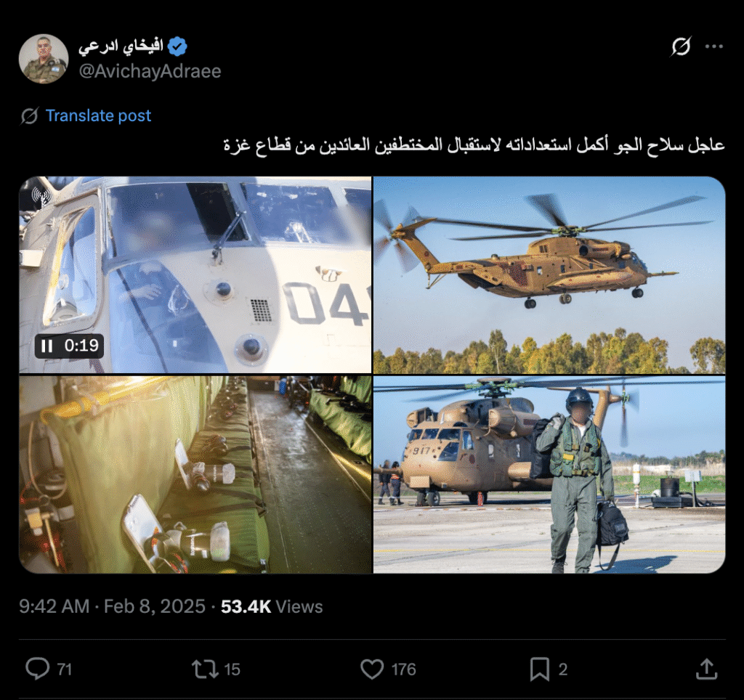Open the @AvichayAdraee profile handle
The height and width of the screenshot is (700, 744).
click(x=150, y=71)
